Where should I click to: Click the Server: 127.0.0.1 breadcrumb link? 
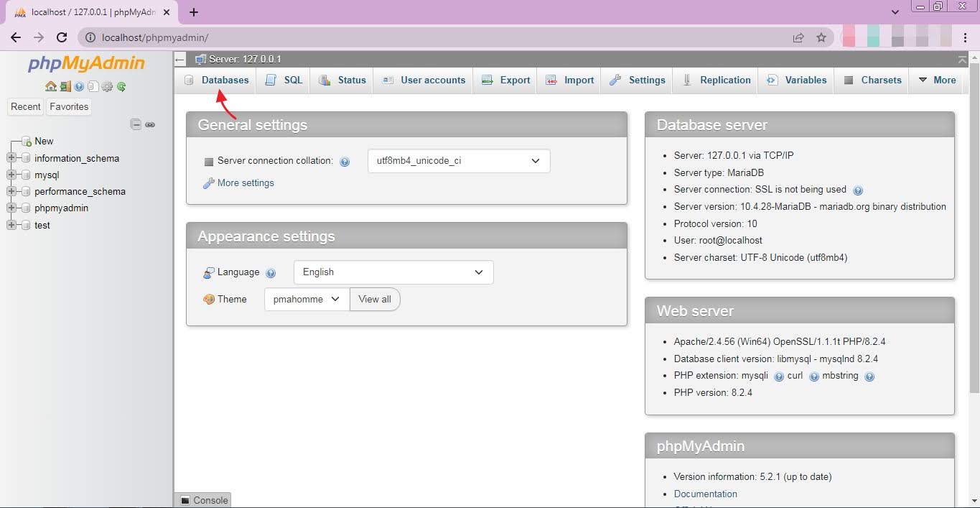click(245, 59)
